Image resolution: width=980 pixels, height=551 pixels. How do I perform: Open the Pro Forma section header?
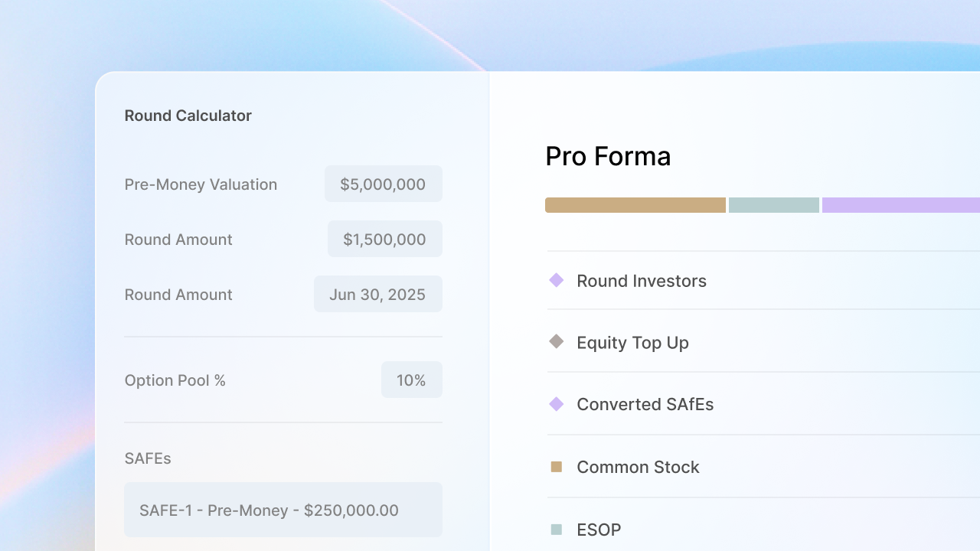(607, 156)
